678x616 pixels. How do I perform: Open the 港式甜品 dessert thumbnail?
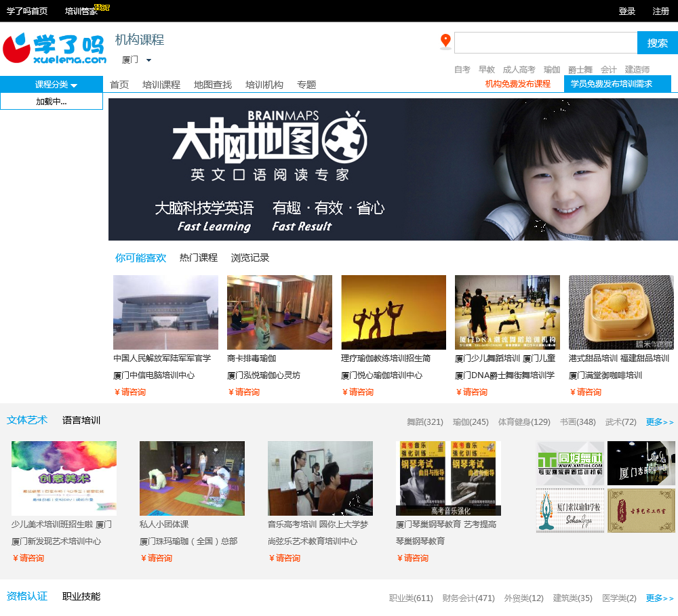tap(621, 312)
